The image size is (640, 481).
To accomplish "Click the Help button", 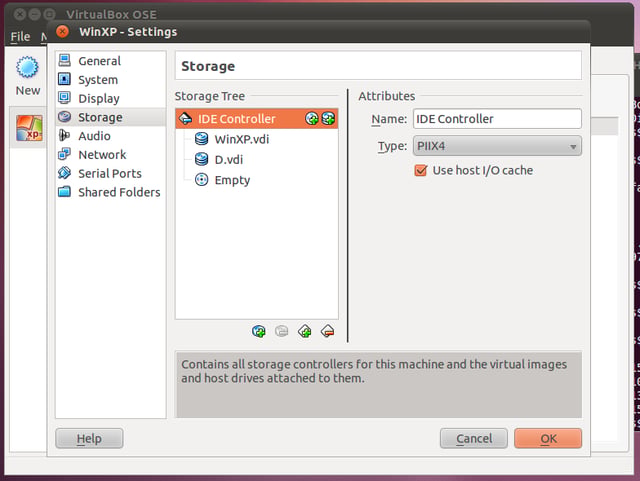I will (x=89, y=439).
